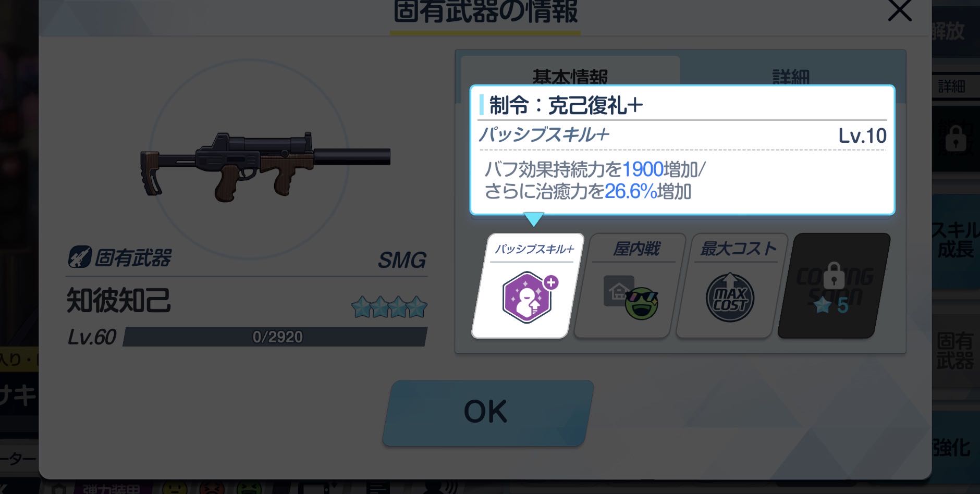This screenshot has width=980, height=494.
Task: Tap the 制令：克己復礼+ skill title
Action: [x=566, y=105]
